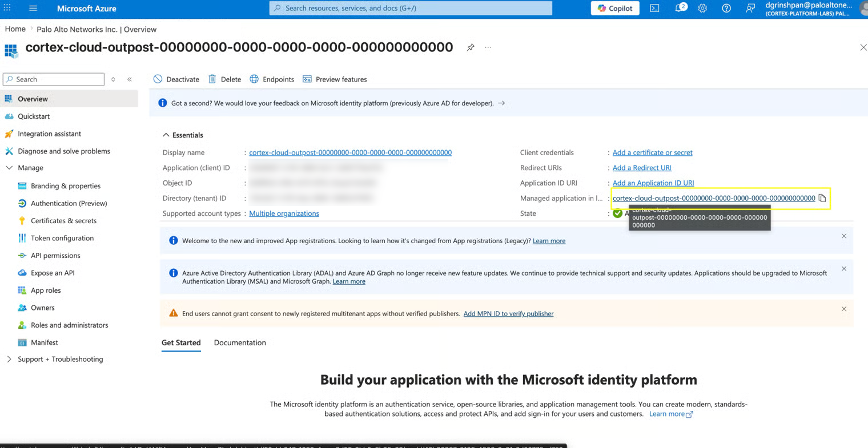Image resolution: width=868 pixels, height=448 pixels.
Task: Open the Copilot button
Action: [615, 8]
